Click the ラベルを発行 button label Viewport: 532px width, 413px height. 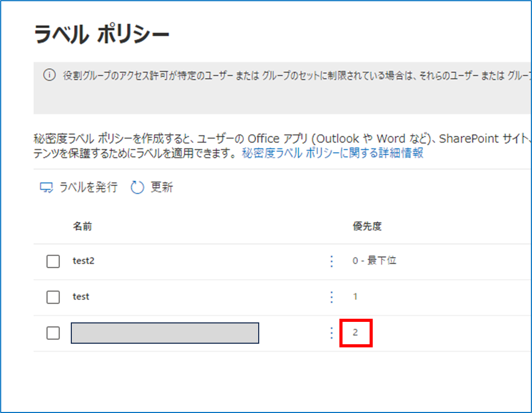[88, 187]
